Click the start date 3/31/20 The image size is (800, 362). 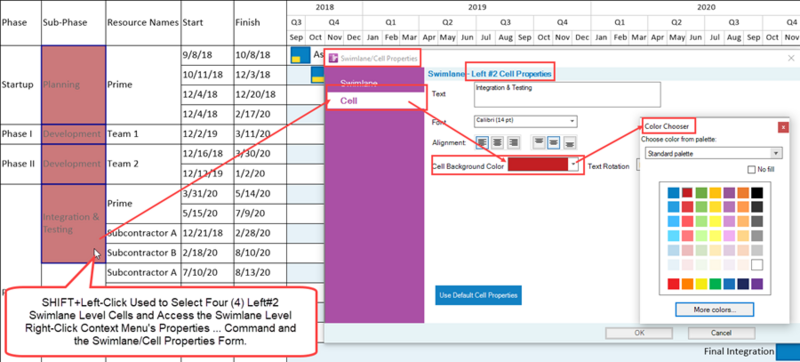[208, 194]
